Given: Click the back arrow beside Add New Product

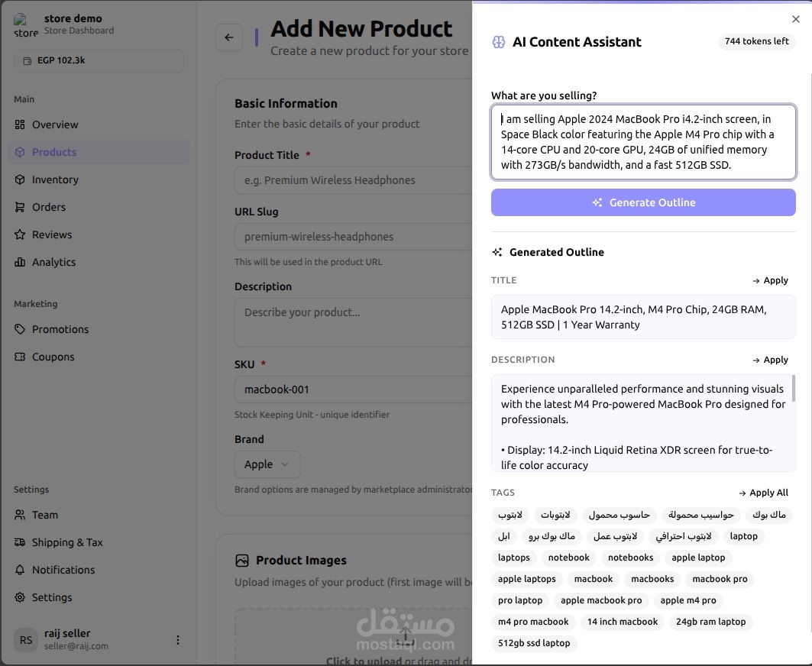Looking at the screenshot, I should [229, 37].
